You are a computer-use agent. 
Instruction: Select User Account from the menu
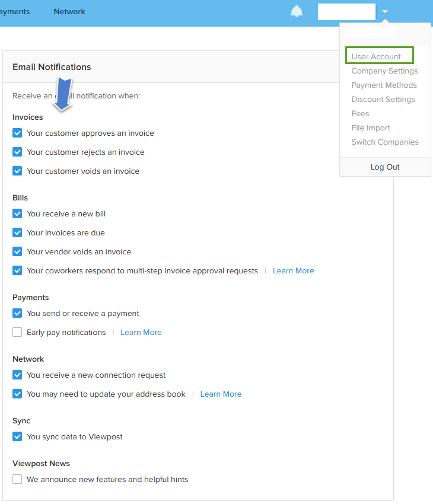coord(376,56)
